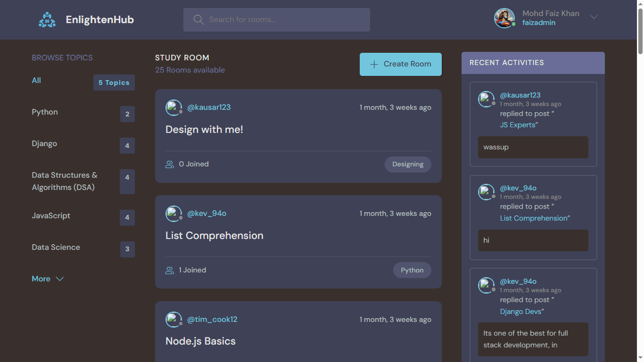This screenshot has height=362, width=644.
Task: Click the magnifier icon in search bar
Action: [x=198, y=20]
